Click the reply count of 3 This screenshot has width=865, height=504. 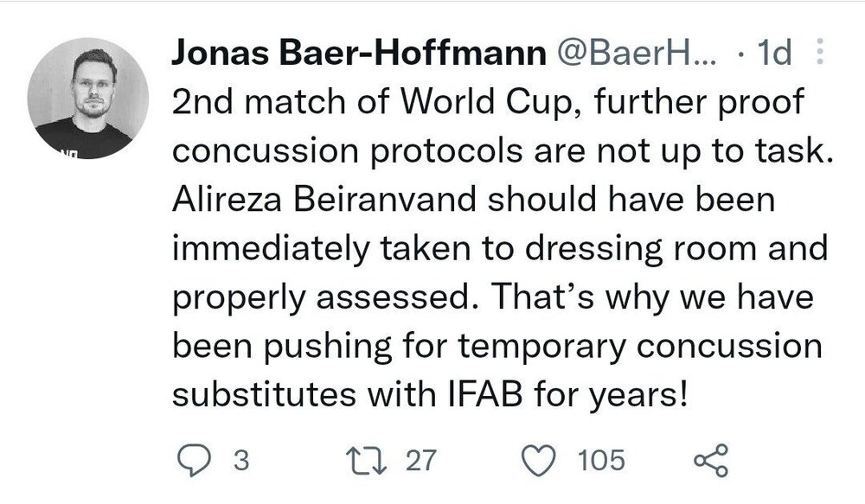click(x=241, y=461)
